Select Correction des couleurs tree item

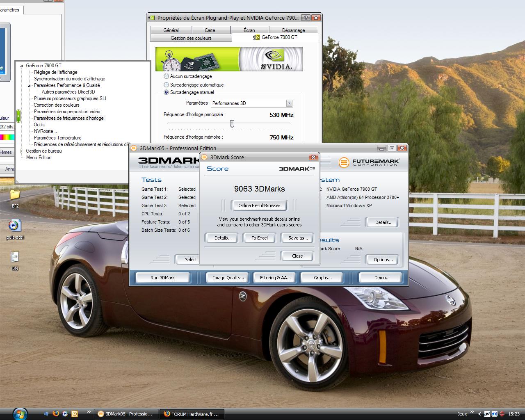tap(57, 105)
